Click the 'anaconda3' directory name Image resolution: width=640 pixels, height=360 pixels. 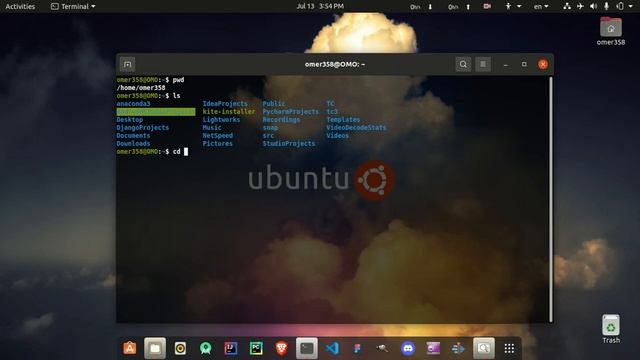tap(133, 104)
